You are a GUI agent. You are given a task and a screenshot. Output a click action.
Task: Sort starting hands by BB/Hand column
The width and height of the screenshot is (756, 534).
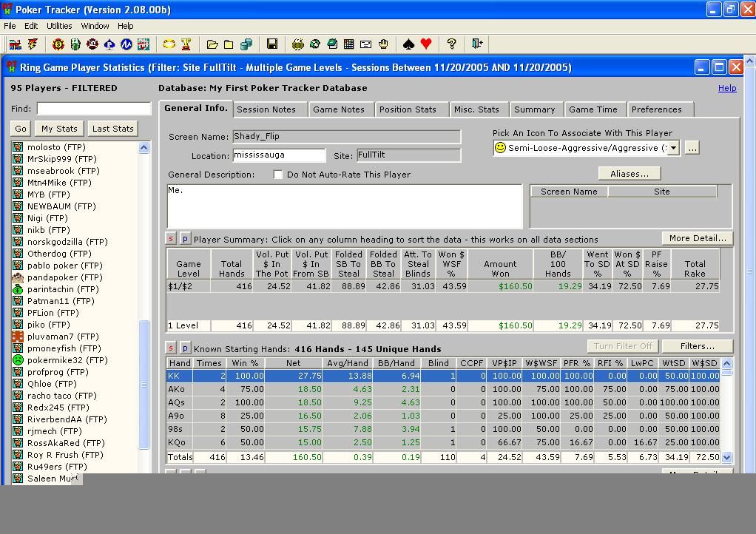click(x=396, y=363)
